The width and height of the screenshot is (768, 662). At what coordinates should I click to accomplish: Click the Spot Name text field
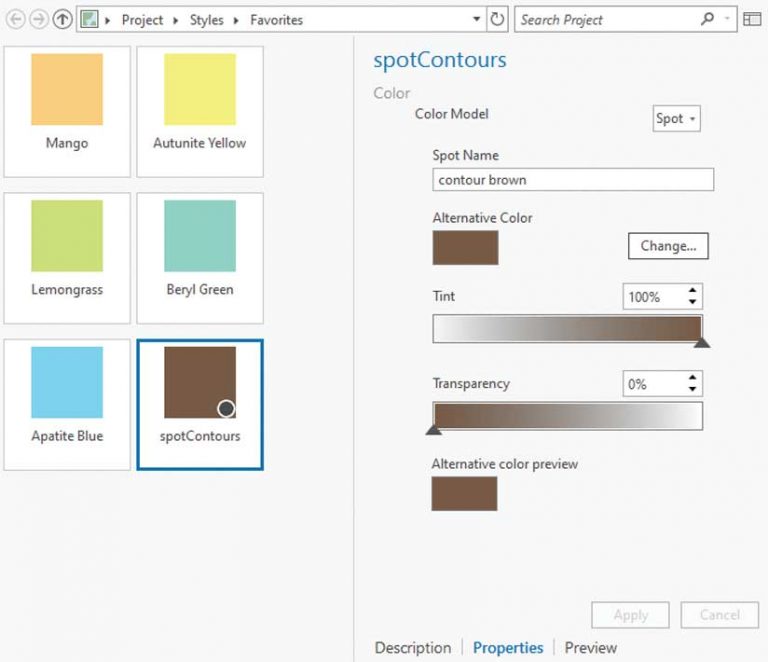[573, 180]
